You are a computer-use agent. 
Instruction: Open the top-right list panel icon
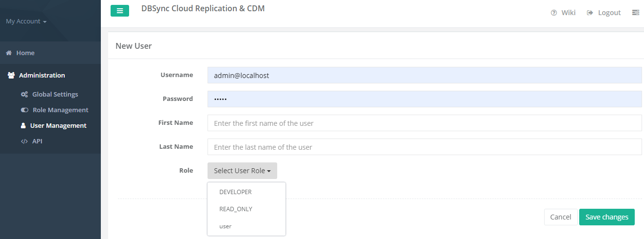[635, 13]
